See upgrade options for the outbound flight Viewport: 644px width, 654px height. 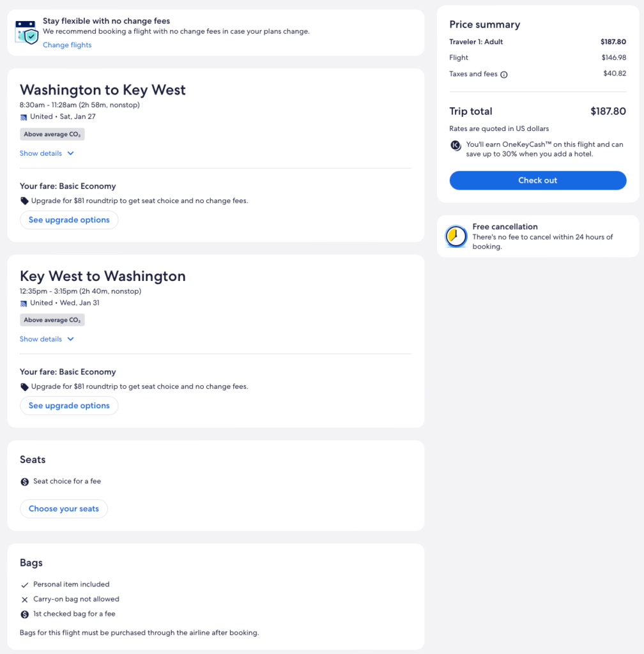[69, 220]
